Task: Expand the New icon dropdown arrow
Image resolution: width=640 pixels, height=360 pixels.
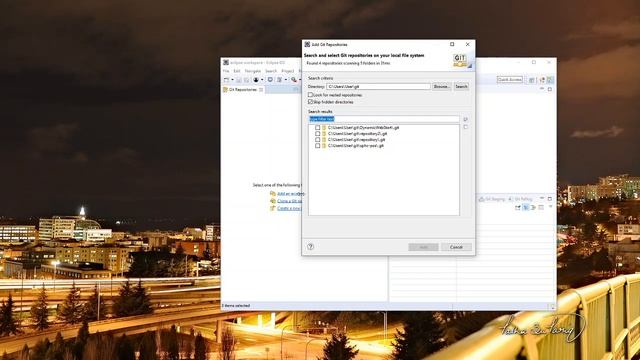Action: (232, 80)
